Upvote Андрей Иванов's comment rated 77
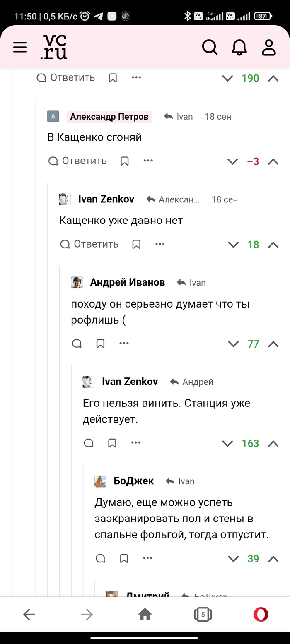Viewport: 290px width, 644px height. [273, 344]
